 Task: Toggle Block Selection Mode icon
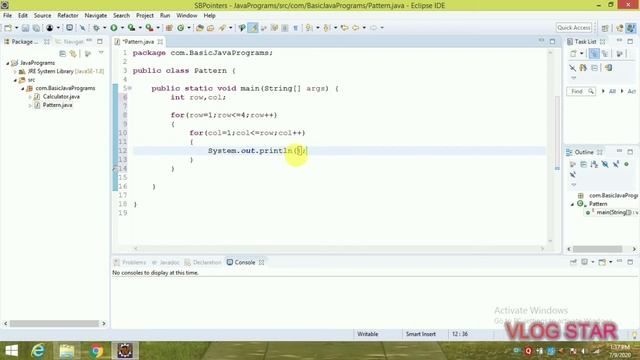point(285,28)
